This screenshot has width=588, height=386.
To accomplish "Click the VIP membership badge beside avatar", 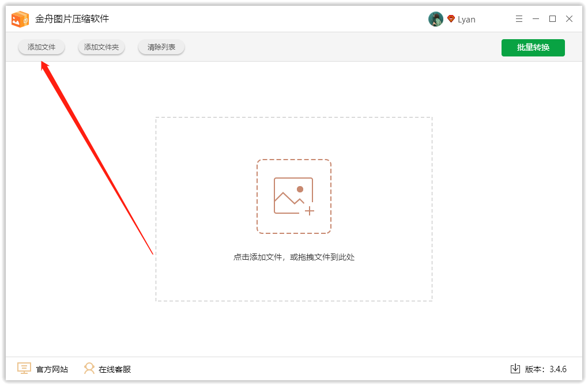I will 450,18.
